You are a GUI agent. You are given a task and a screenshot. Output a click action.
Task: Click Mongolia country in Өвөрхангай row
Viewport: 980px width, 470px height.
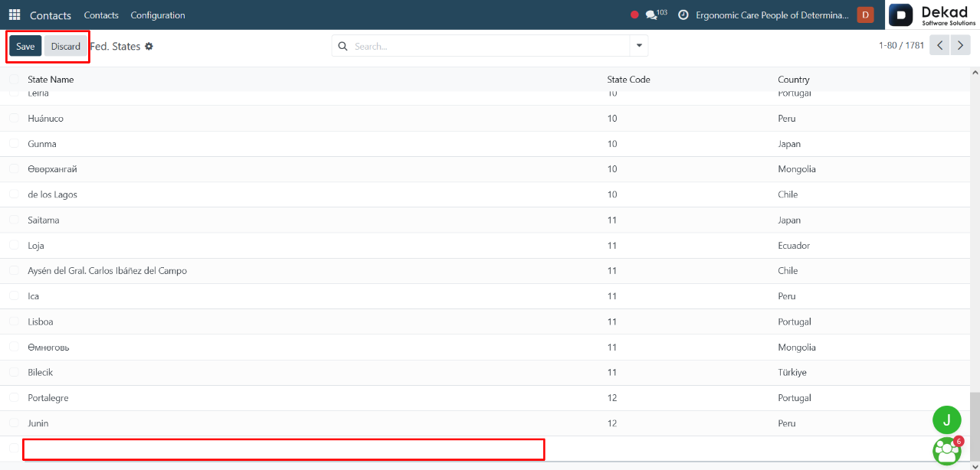point(797,169)
